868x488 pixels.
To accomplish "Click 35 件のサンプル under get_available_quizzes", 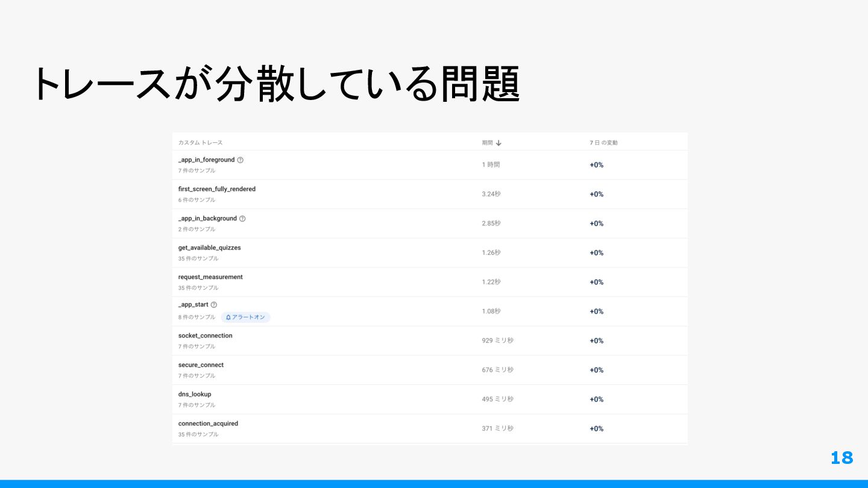I will coord(198,258).
